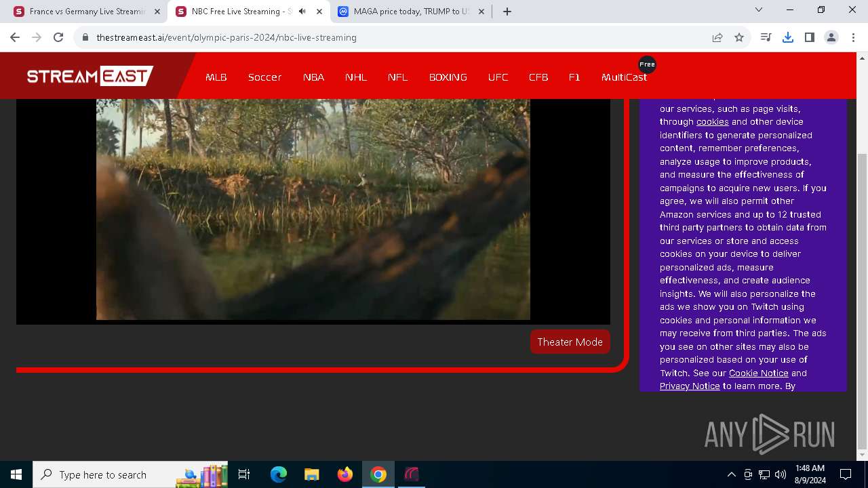Close the France vs Germany tab
868x488 pixels.
(x=157, y=12)
